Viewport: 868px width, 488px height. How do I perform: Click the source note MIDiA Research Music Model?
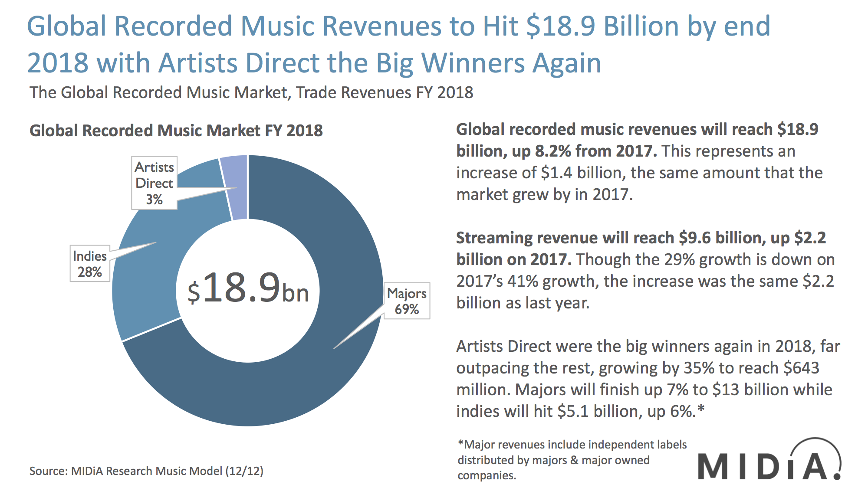pyautogui.click(x=146, y=471)
